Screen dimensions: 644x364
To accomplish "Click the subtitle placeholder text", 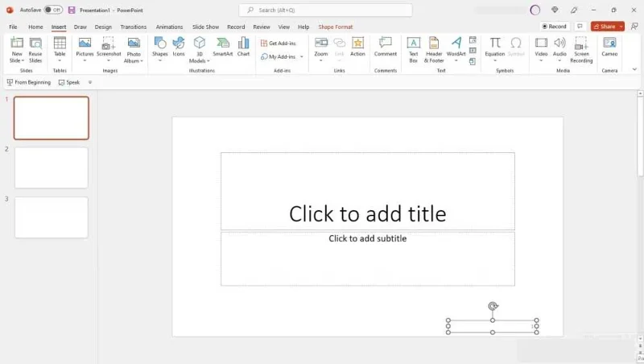I will tap(368, 238).
